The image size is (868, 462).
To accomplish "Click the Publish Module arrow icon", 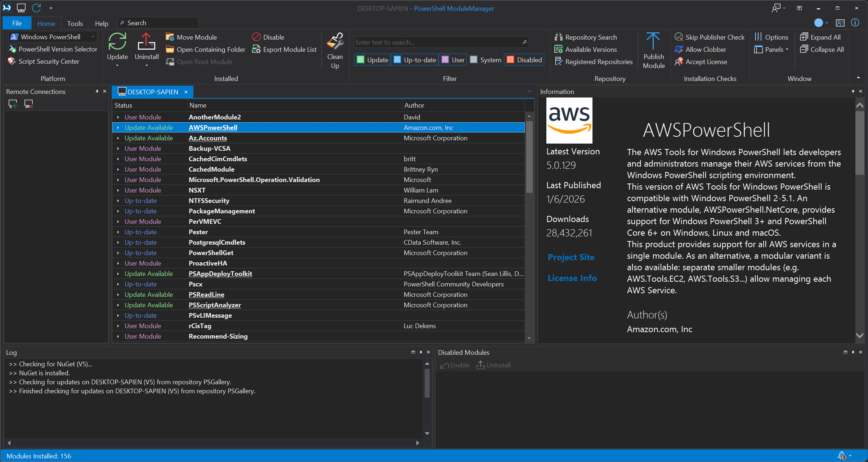I will 653,42.
